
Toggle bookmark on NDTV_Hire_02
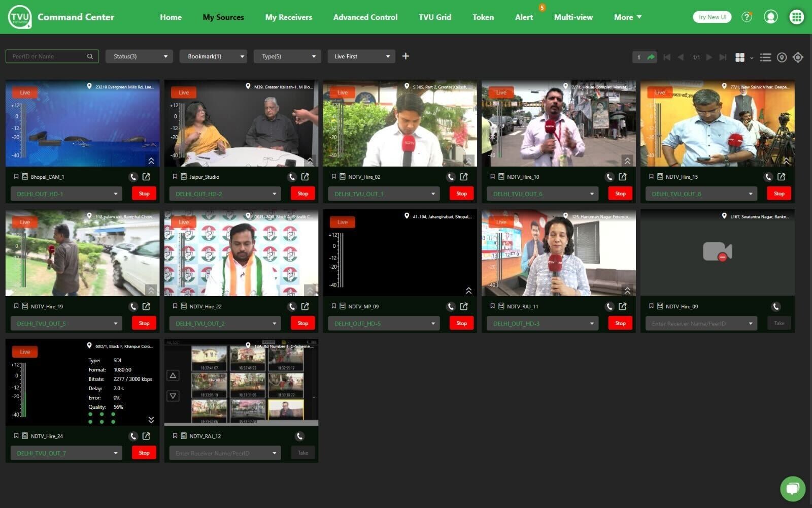click(333, 177)
